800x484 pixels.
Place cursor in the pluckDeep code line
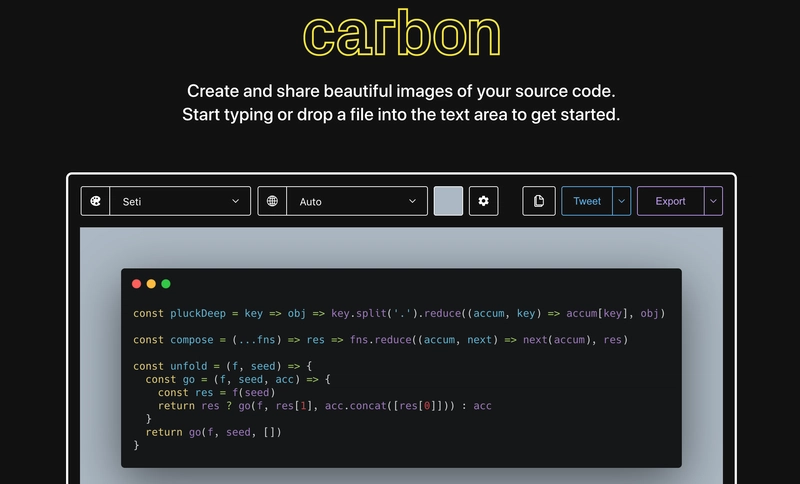click(398, 314)
